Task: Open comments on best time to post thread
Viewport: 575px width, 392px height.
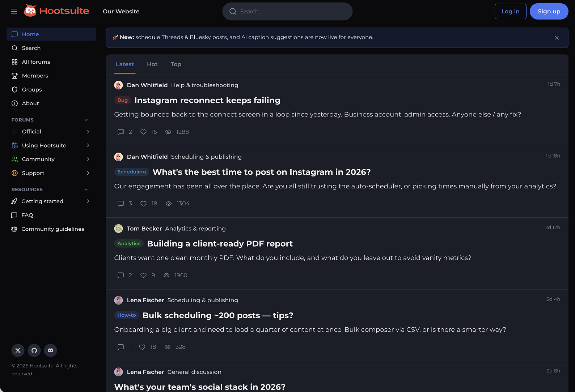Action: (x=121, y=204)
